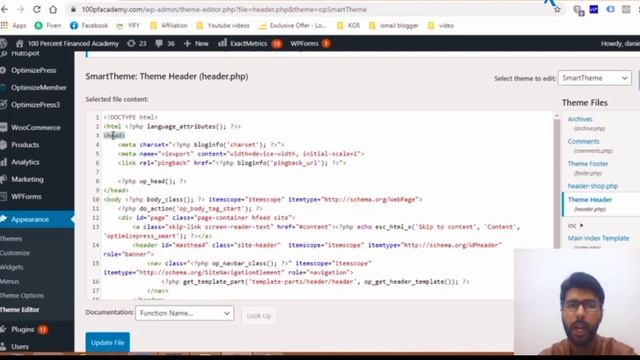Go to Menus submenu

pos(10,281)
